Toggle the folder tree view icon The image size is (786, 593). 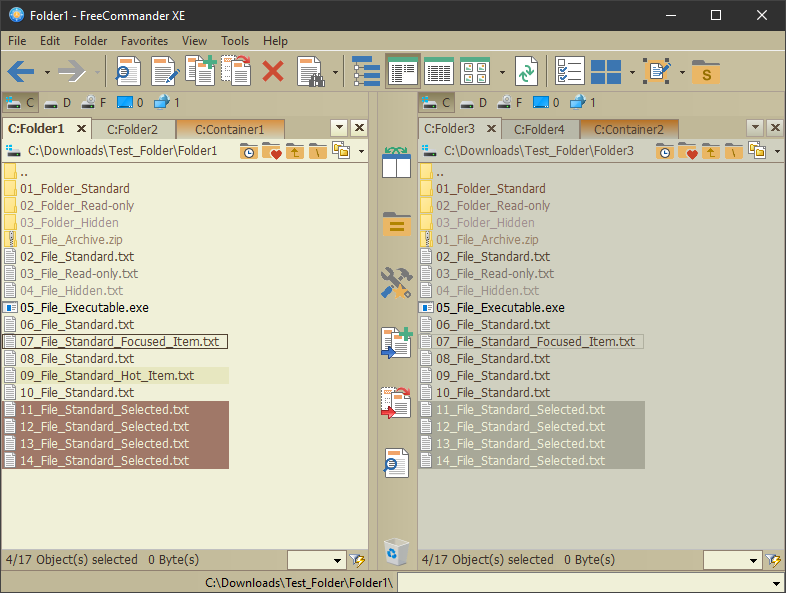[366, 71]
